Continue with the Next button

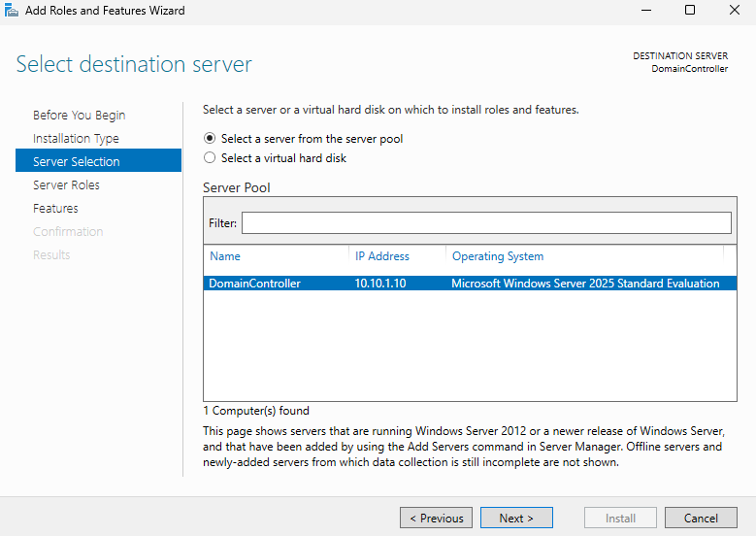coord(516,519)
